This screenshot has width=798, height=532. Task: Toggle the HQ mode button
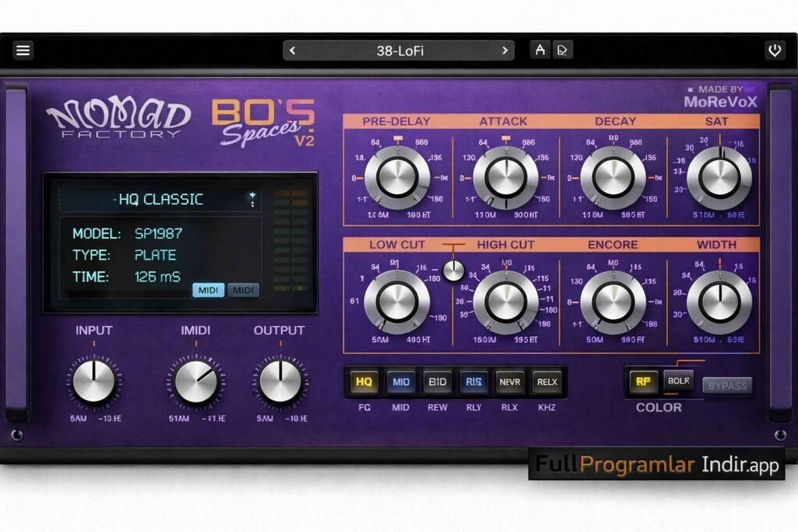[x=364, y=382]
